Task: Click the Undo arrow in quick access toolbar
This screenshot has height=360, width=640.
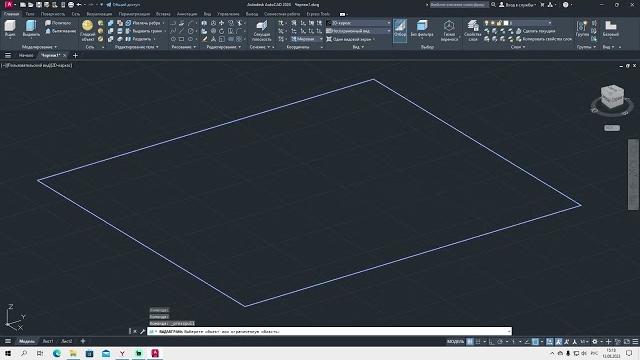Action: (79, 4)
